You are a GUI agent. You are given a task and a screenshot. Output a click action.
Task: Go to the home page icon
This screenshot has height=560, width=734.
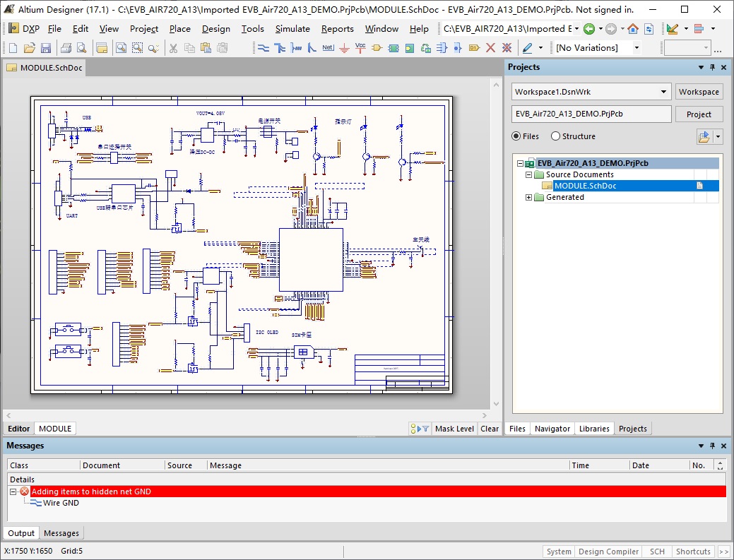point(633,29)
